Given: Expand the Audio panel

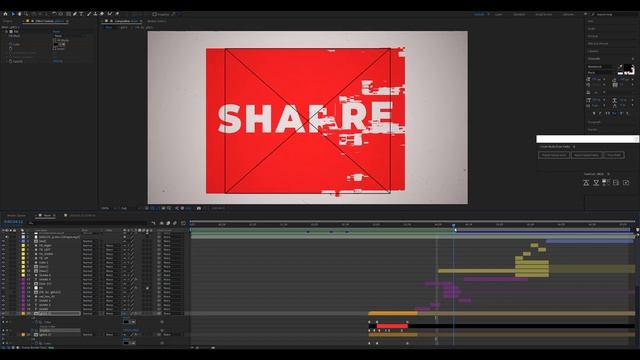Looking at the screenshot, I should point(591,29).
